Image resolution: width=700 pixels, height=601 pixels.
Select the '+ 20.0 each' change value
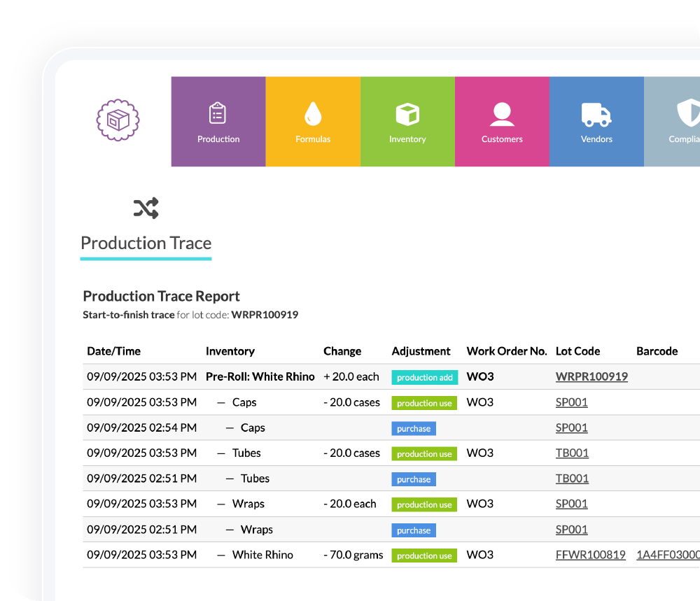pos(351,376)
